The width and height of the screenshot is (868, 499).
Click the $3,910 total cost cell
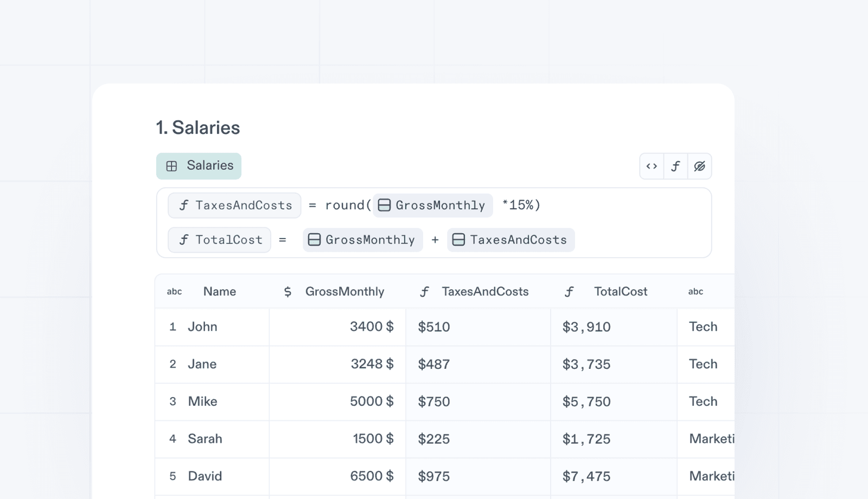614,327
